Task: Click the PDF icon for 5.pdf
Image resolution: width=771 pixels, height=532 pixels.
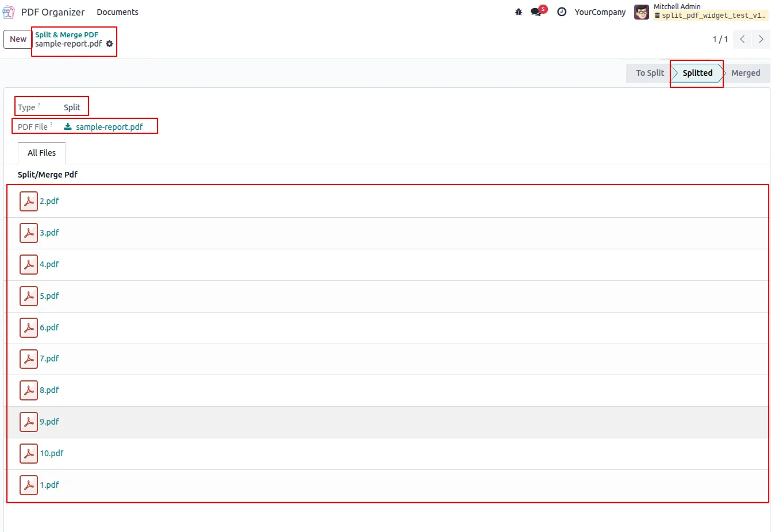Action: [x=29, y=296]
